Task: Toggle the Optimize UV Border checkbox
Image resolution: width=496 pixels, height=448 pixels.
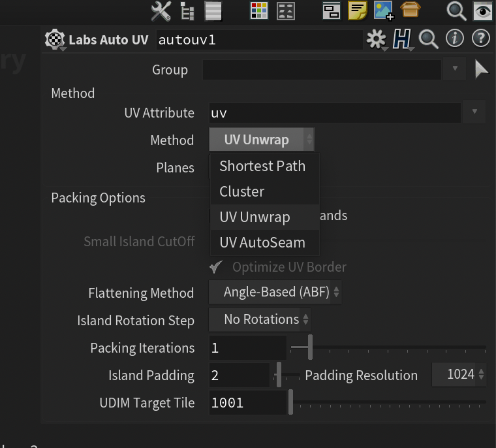Action: (x=216, y=267)
